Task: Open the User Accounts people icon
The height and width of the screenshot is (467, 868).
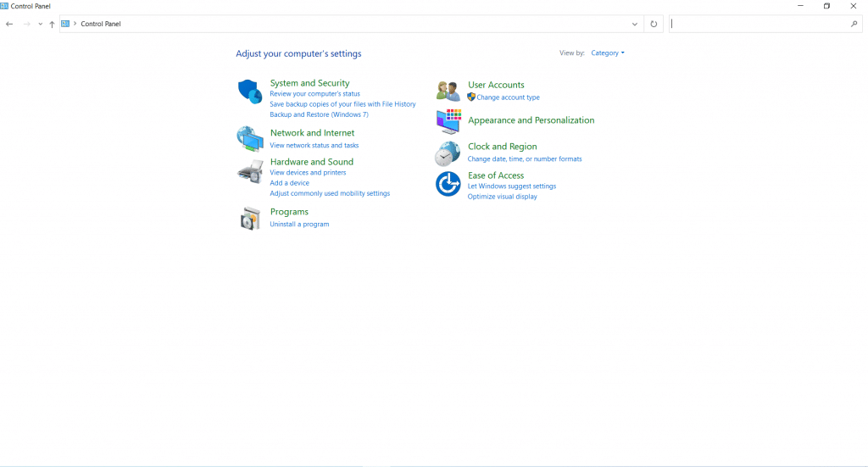Action: 448,91
